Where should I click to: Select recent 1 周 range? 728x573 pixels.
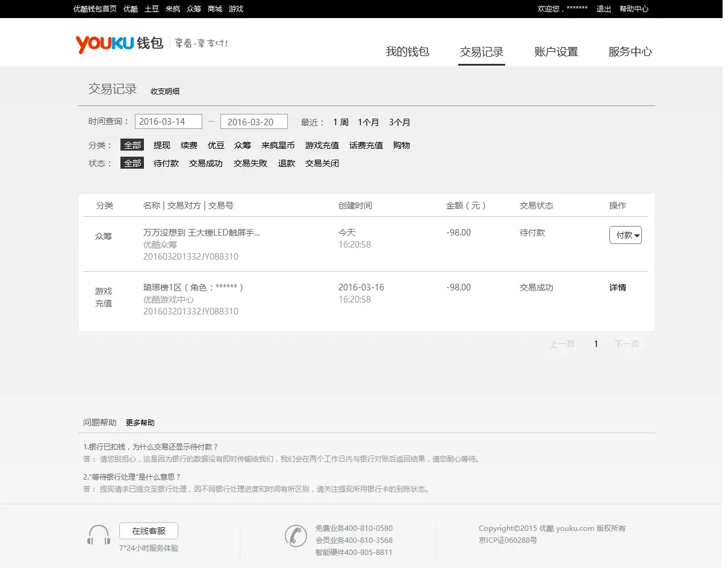pyautogui.click(x=341, y=122)
